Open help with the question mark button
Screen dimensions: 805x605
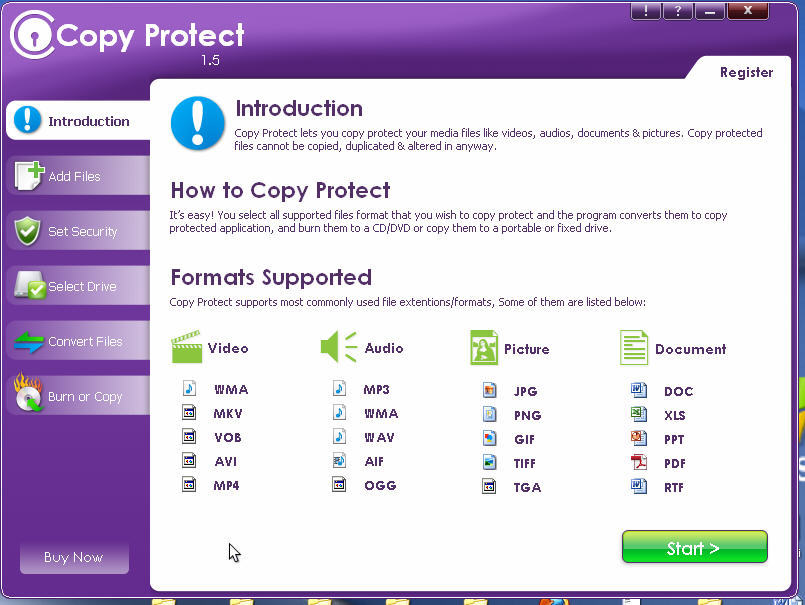pyautogui.click(x=678, y=11)
